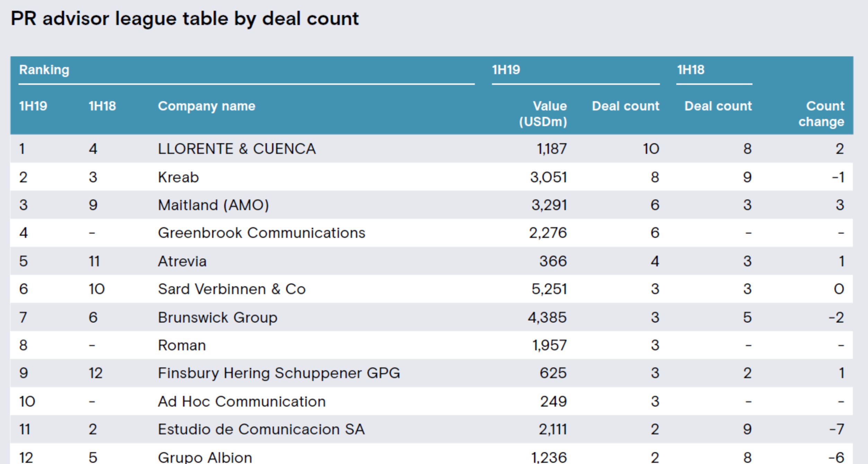Click the 'Company name' column header
Viewport: 868px width, 464px height.
pos(206,106)
